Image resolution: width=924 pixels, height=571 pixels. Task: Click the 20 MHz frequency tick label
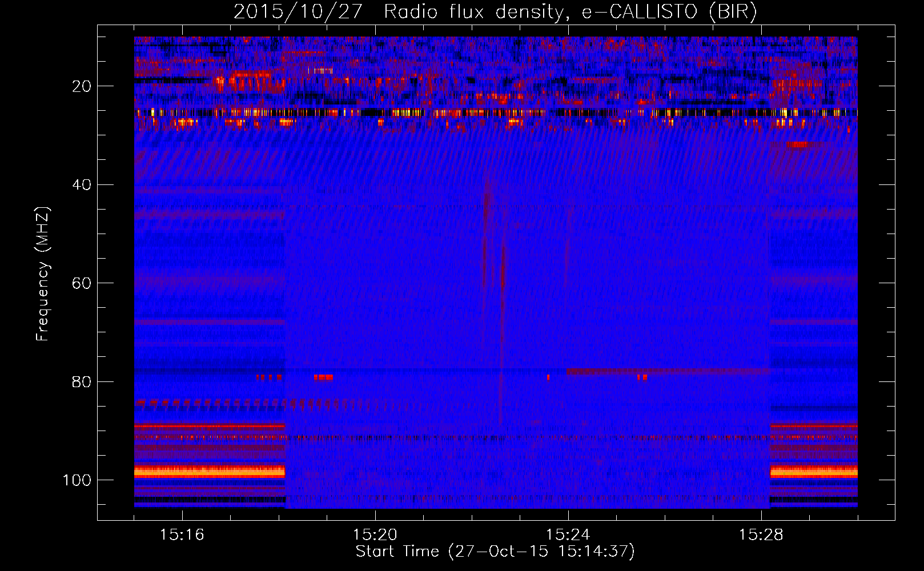[82, 86]
